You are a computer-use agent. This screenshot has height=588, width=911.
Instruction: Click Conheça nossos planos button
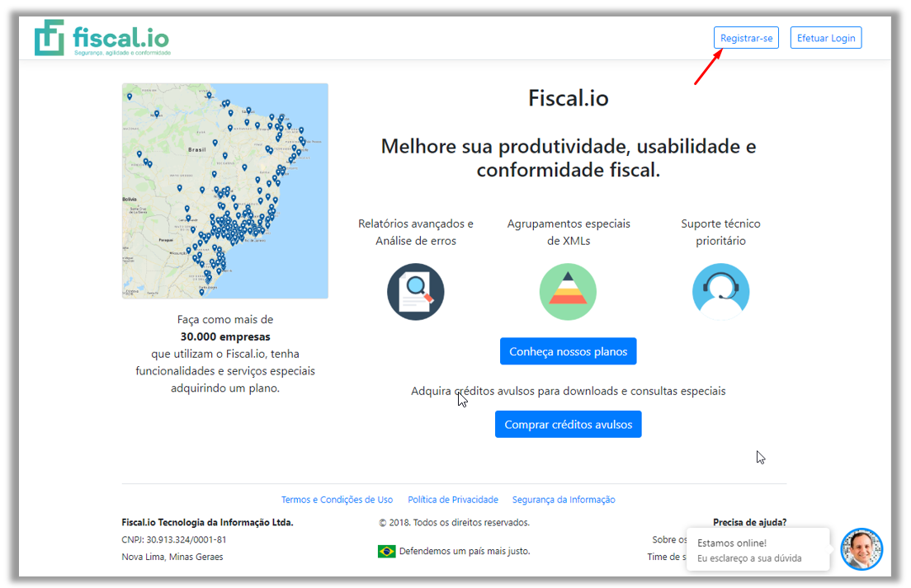click(x=569, y=351)
